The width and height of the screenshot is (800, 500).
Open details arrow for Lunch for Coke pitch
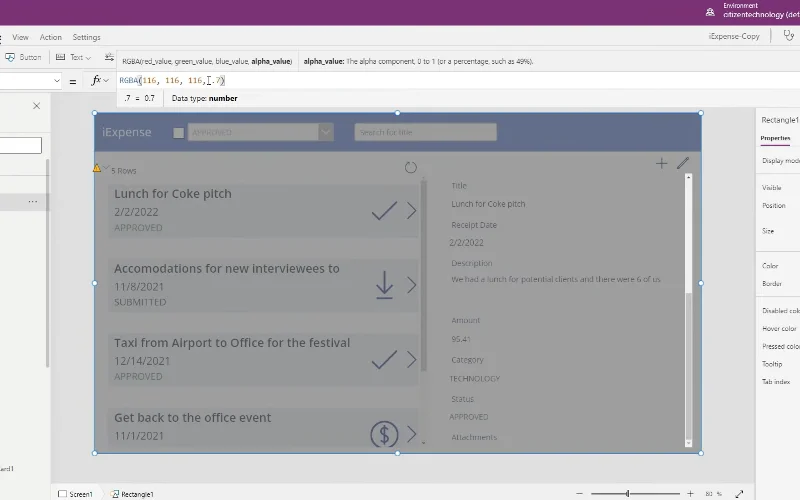[x=412, y=211]
